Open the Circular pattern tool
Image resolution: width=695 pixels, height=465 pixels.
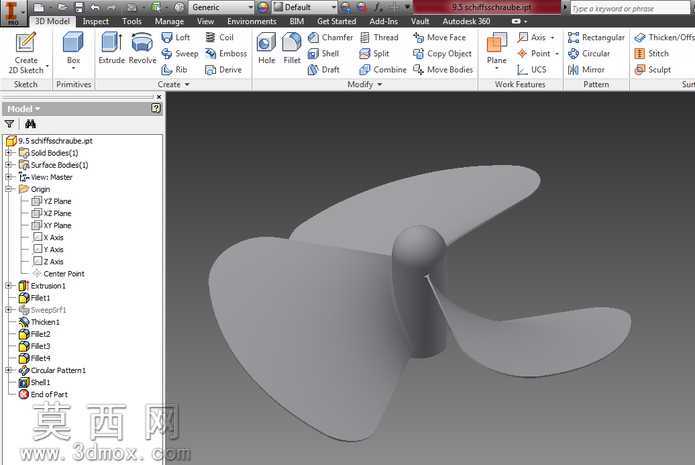coord(589,54)
